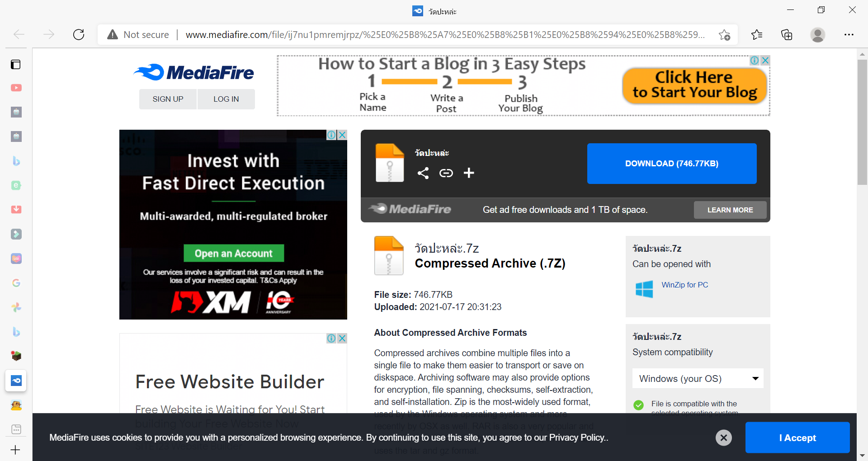Switch to the Google tab in the sidebar
Image resolution: width=868 pixels, height=461 pixels.
(16, 283)
